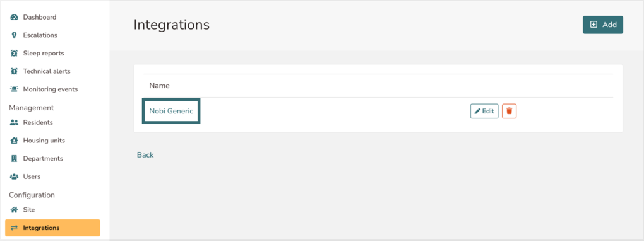Open Sleep reports from the sidebar
The image size is (644, 242).
click(44, 54)
